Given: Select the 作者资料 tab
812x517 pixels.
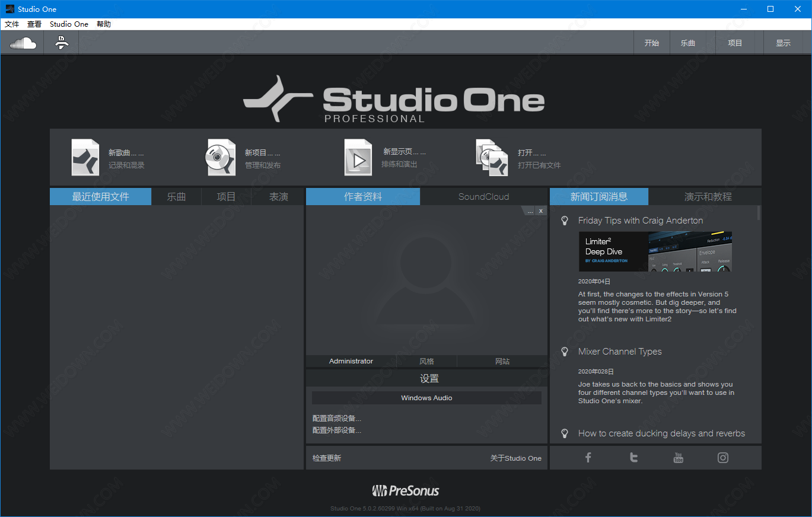Looking at the screenshot, I should [363, 197].
